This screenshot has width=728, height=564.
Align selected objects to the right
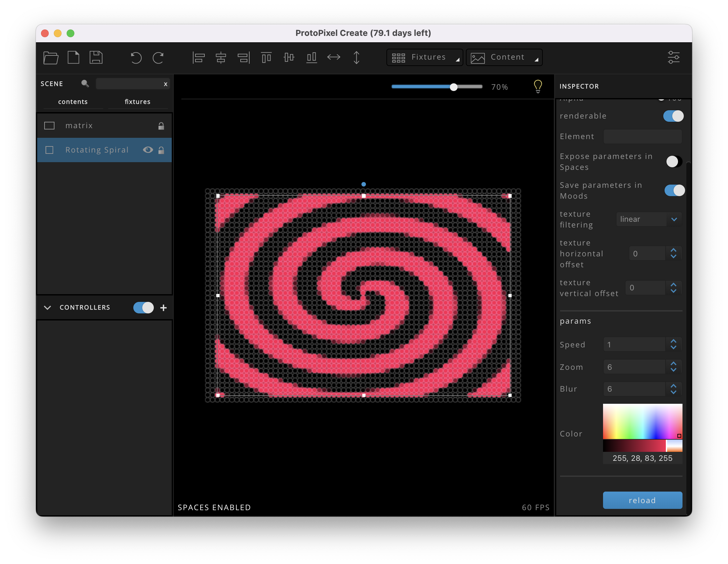click(244, 58)
